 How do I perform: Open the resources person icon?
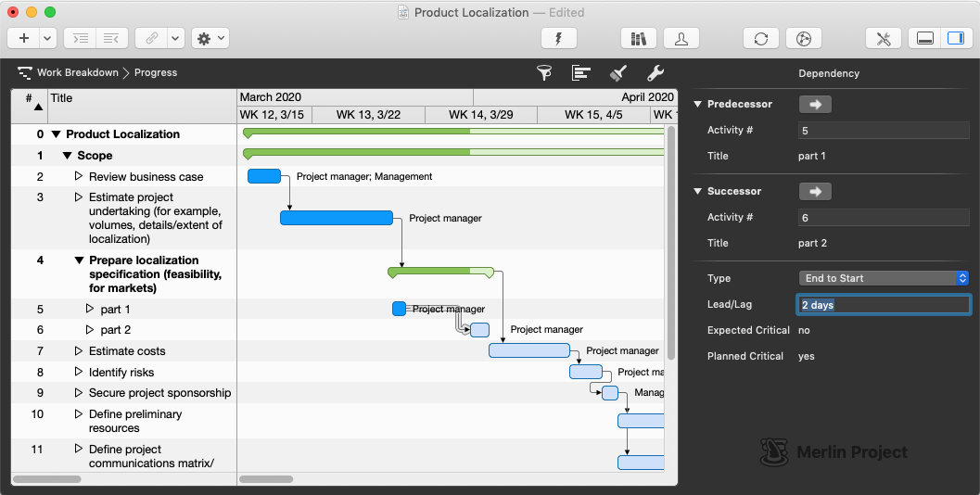click(681, 38)
